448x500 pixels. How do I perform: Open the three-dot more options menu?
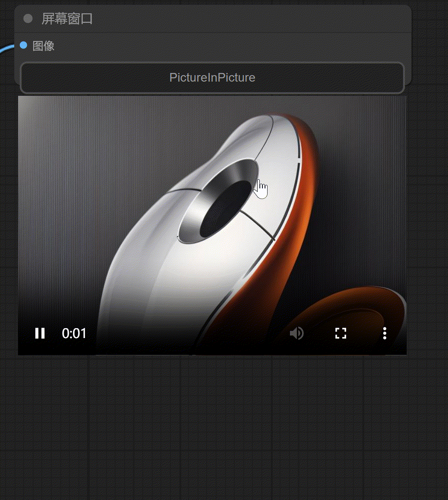click(385, 333)
